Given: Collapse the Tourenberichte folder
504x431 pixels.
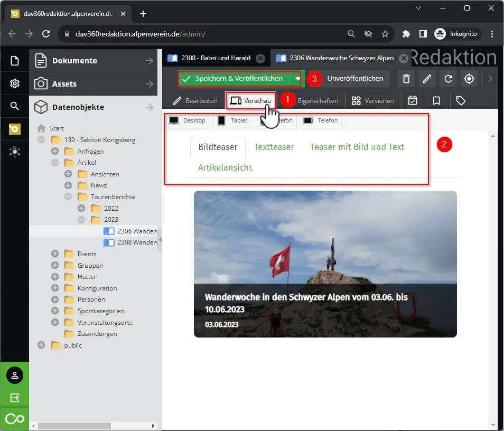Looking at the screenshot, I should click(68, 196).
